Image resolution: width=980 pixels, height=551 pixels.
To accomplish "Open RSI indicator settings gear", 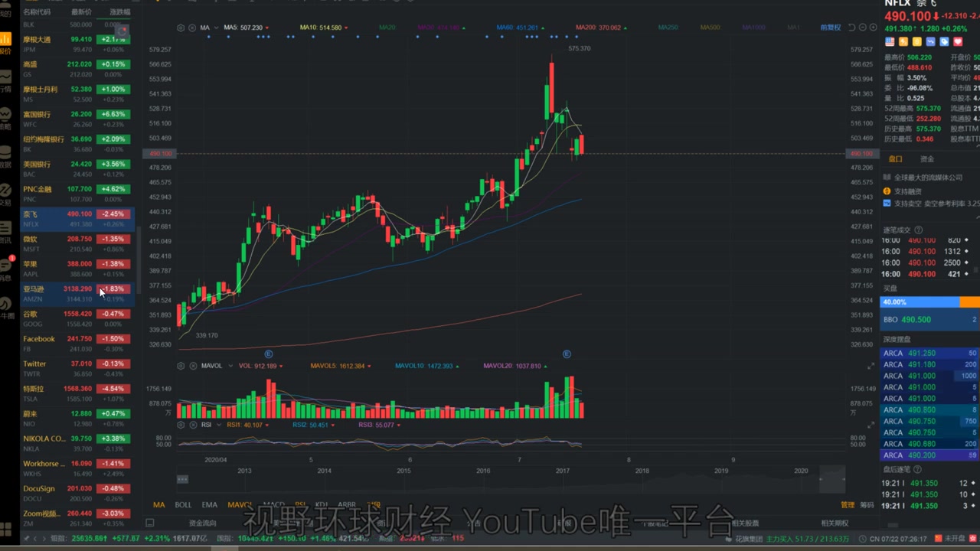I will [x=181, y=425].
